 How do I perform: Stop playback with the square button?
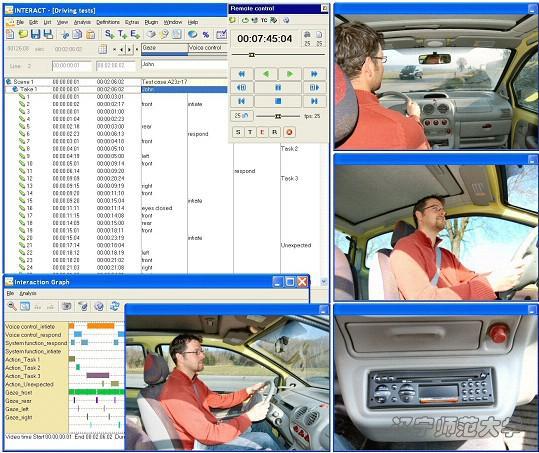coord(278,101)
